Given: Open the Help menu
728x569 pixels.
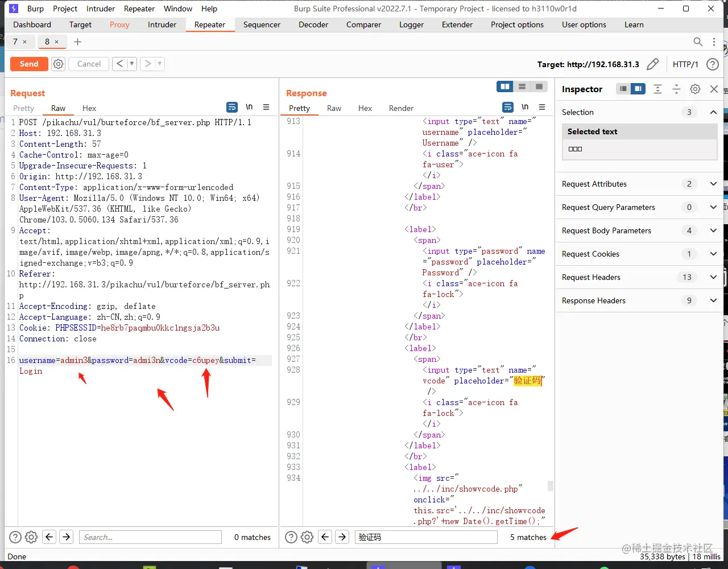Looking at the screenshot, I should tap(209, 9).
